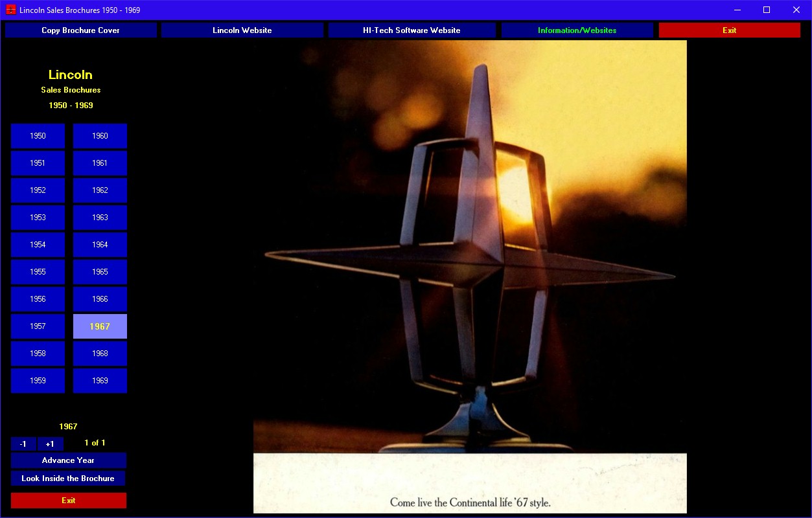This screenshot has width=812, height=518.
Task: Open HI-Tech Software Website
Action: [x=412, y=30]
